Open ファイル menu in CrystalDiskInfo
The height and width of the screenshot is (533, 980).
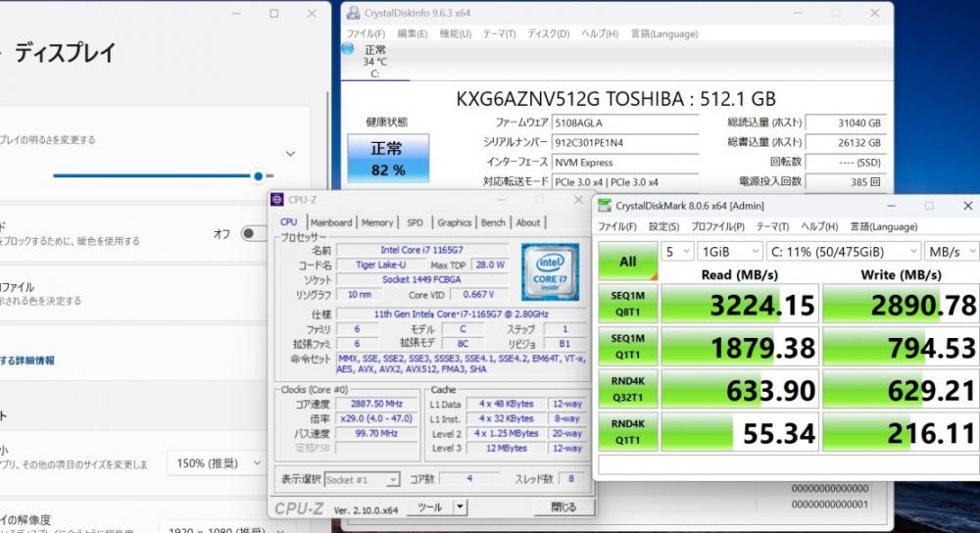[366, 33]
